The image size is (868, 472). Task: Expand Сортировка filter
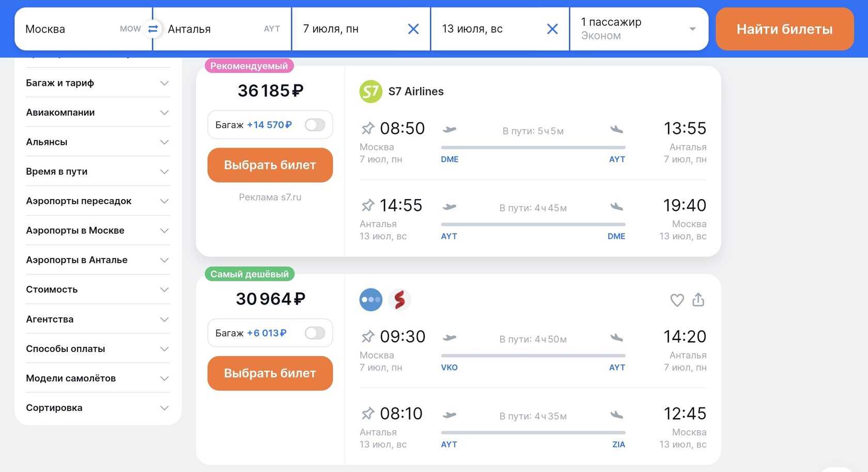[x=98, y=407]
